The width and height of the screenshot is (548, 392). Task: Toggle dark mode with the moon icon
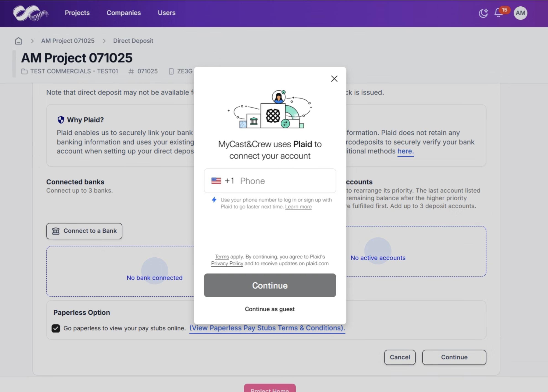pyautogui.click(x=483, y=13)
